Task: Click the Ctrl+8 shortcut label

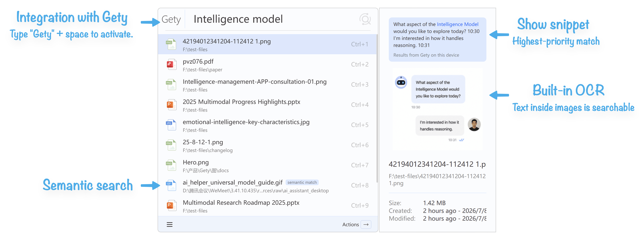Action: pos(360,186)
